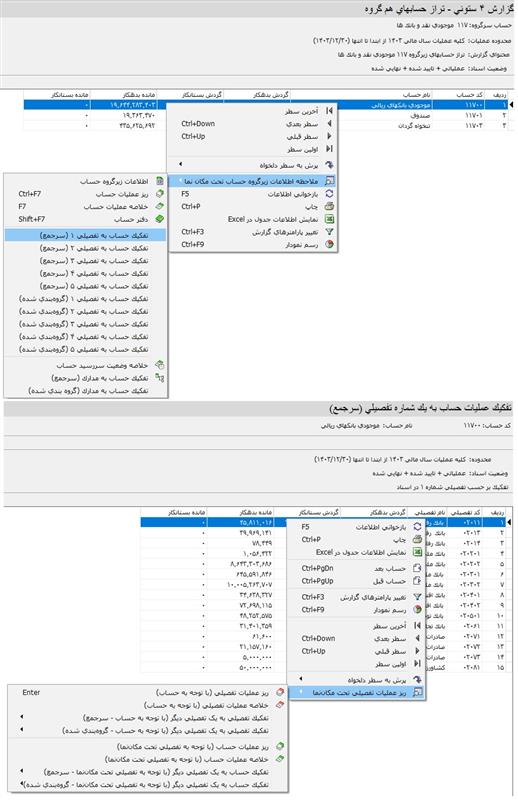
Task: Click the کد تفصیلی column header in the تفکیک report
Action: (x=465, y=512)
